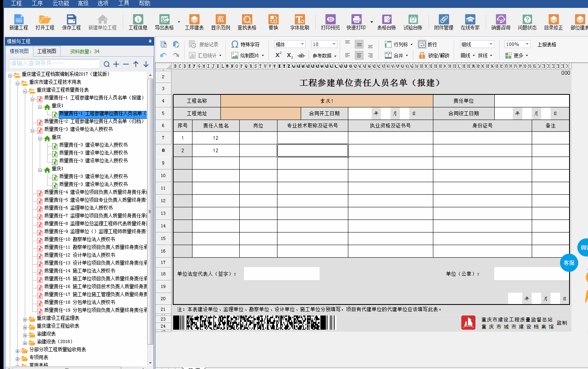Image resolution: width=588 pixels, height=369 pixels.
Task: Click the plus icon beside search box
Action: (116, 64)
